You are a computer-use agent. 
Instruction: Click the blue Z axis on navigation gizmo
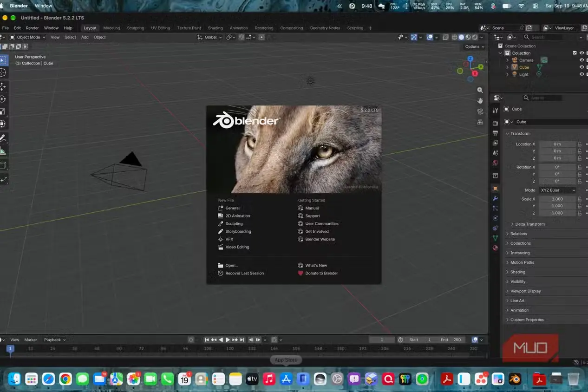(x=470, y=59)
